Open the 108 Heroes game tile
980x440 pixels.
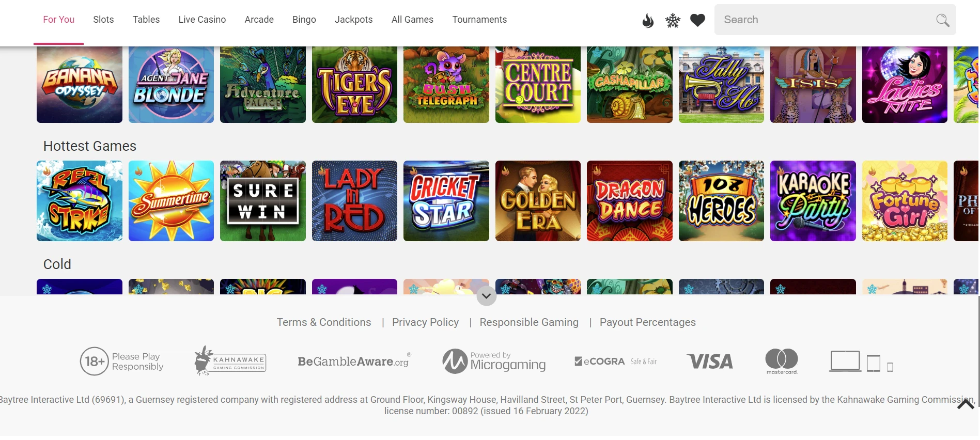(721, 201)
